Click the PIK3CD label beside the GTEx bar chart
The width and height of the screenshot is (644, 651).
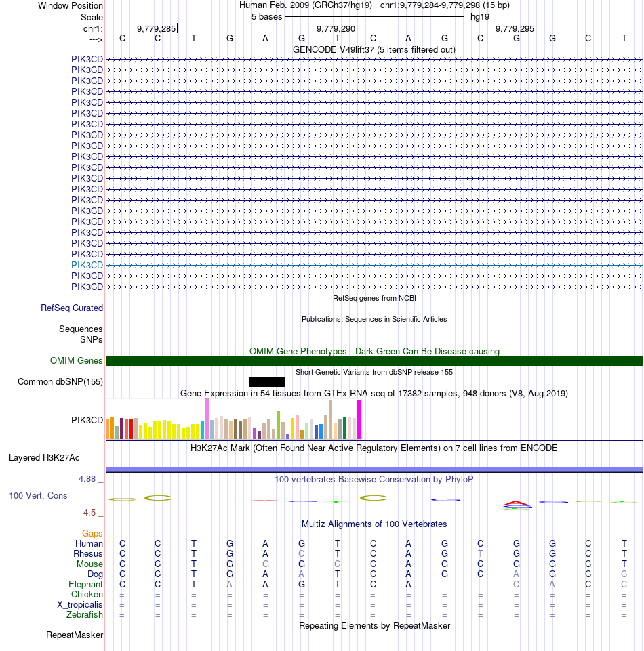coord(87,420)
